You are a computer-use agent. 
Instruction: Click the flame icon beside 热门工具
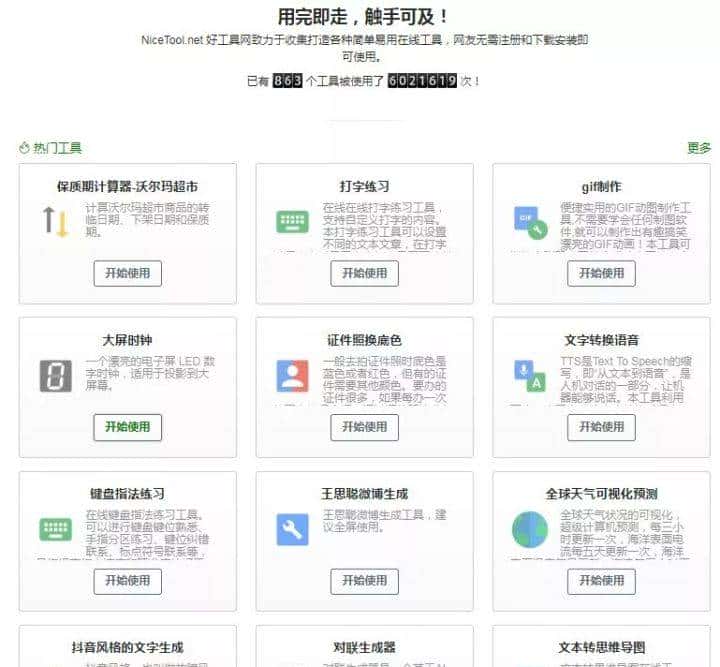click(24, 148)
